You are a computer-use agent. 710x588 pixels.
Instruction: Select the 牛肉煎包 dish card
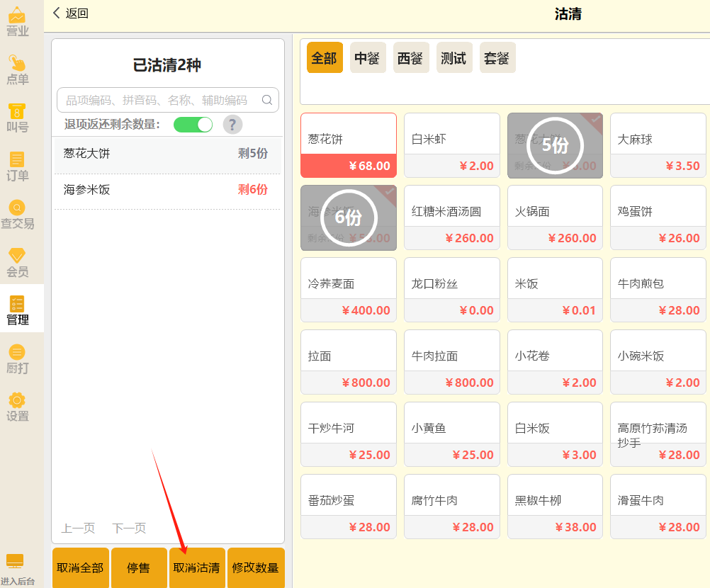point(658,290)
